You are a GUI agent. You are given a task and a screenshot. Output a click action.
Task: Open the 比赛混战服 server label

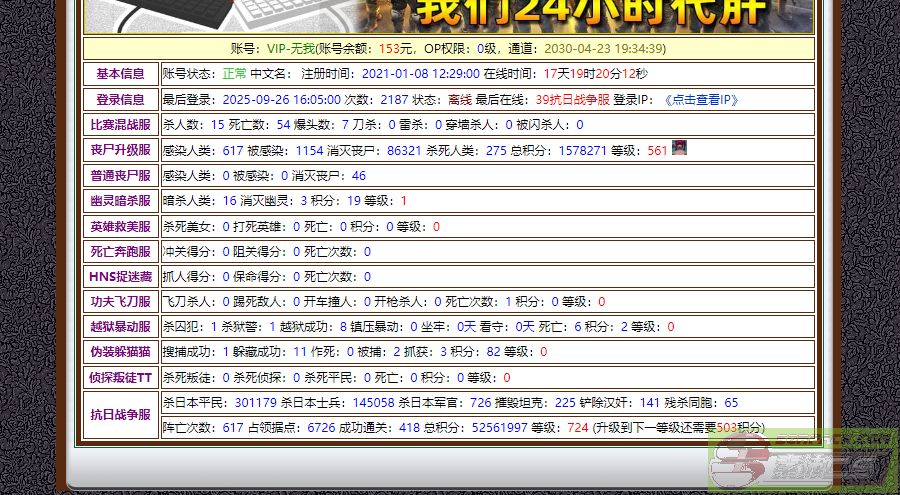pyautogui.click(x=120, y=124)
